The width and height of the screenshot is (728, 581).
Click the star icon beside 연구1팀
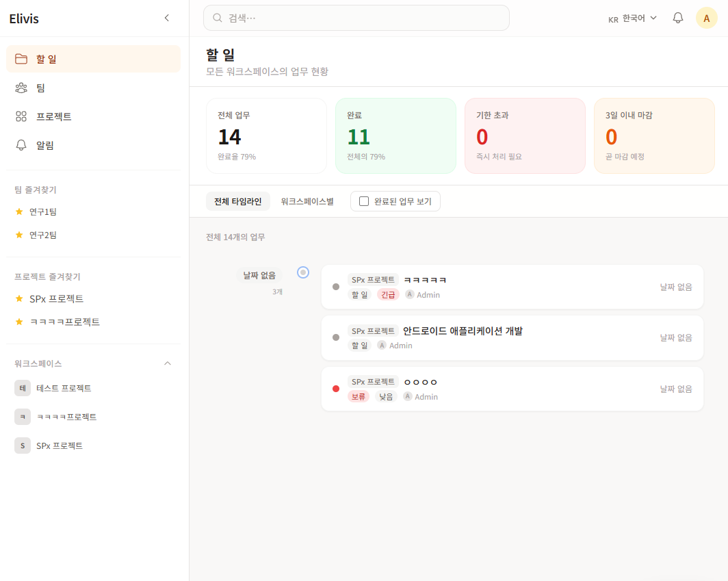19,211
